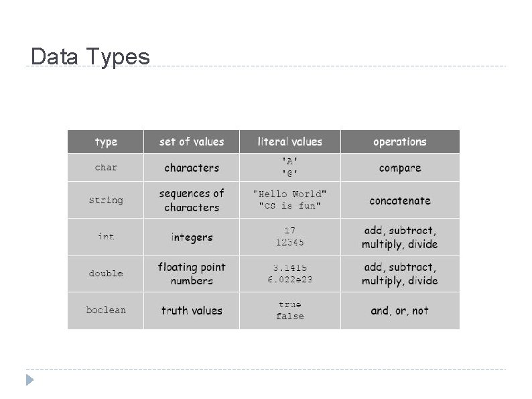Click the "true false" literal values cell
This screenshot has width=532, height=399.
(x=289, y=310)
